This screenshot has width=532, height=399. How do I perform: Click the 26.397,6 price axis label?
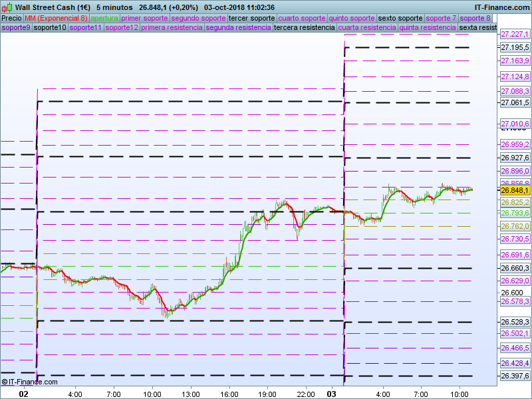[x=514, y=376]
